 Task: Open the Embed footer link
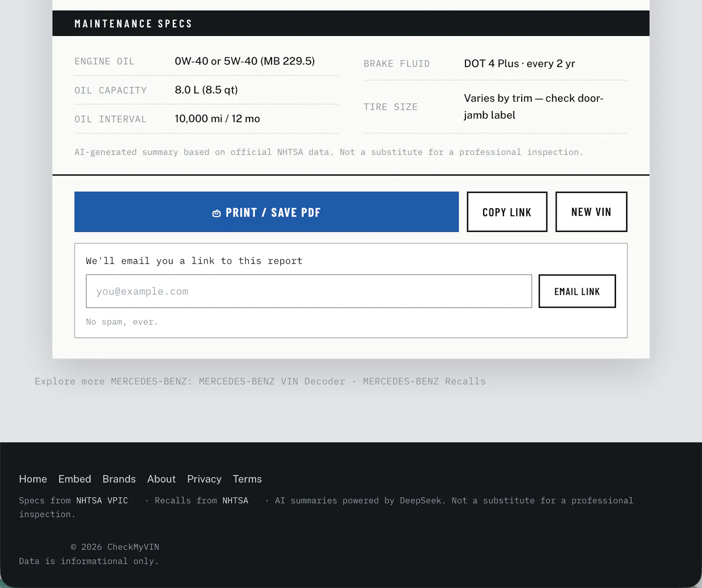pos(75,479)
